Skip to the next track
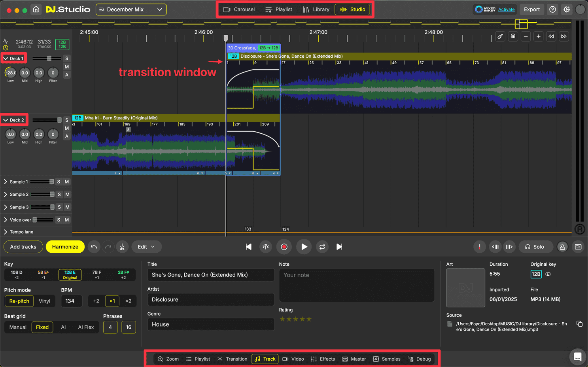Screen dimensions: 588x367 point(339,247)
